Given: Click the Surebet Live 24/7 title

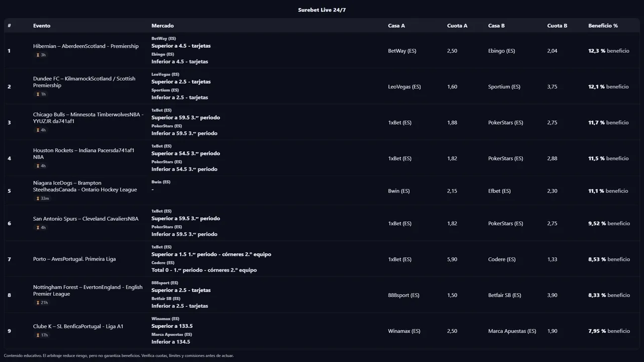Looking at the screenshot, I should [x=322, y=10].
